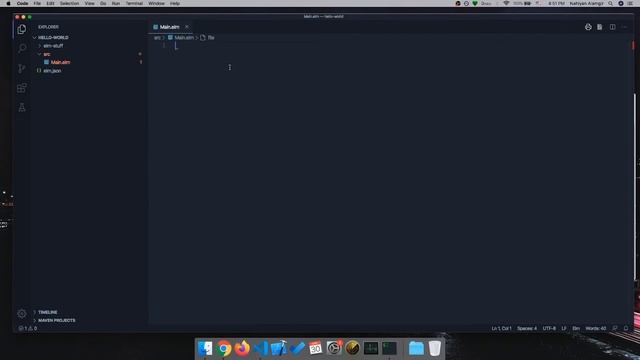The height and width of the screenshot is (360, 640).
Task: Open the Calendar app from the Dock
Action: coord(316,348)
